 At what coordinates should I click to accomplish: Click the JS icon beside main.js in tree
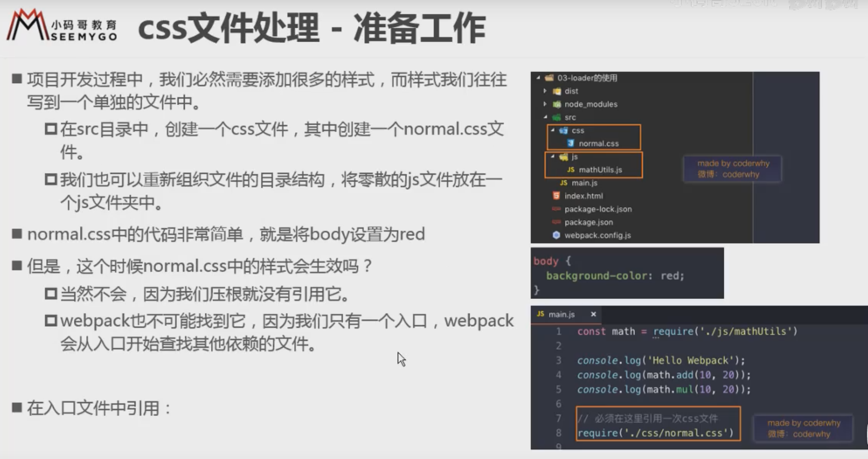[564, 183]
